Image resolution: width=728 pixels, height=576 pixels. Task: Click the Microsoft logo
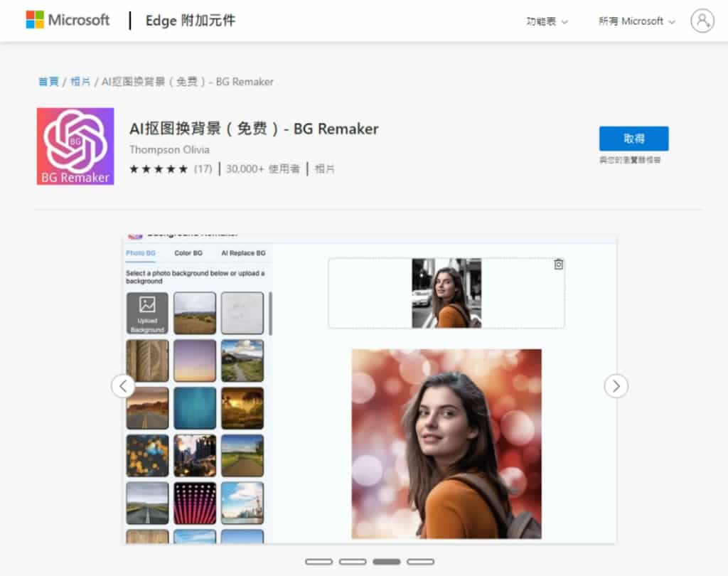pyautogui.click(x=68, y=20)
